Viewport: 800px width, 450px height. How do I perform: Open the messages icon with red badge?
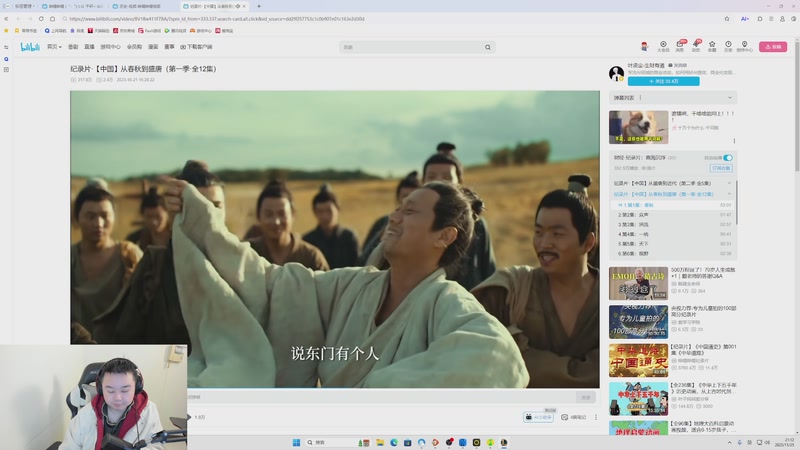680,46
